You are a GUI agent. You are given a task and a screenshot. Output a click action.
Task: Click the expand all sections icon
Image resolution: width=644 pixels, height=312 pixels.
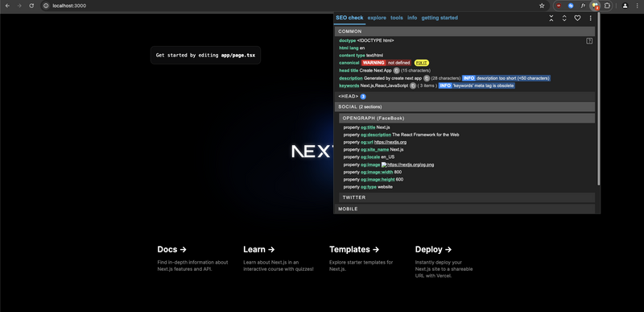[564, 18]
